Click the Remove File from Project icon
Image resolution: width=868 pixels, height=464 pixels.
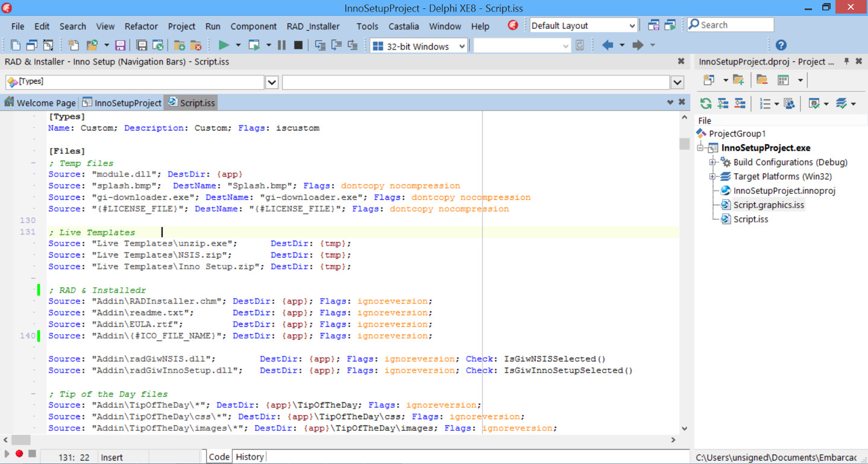(196, 45)
